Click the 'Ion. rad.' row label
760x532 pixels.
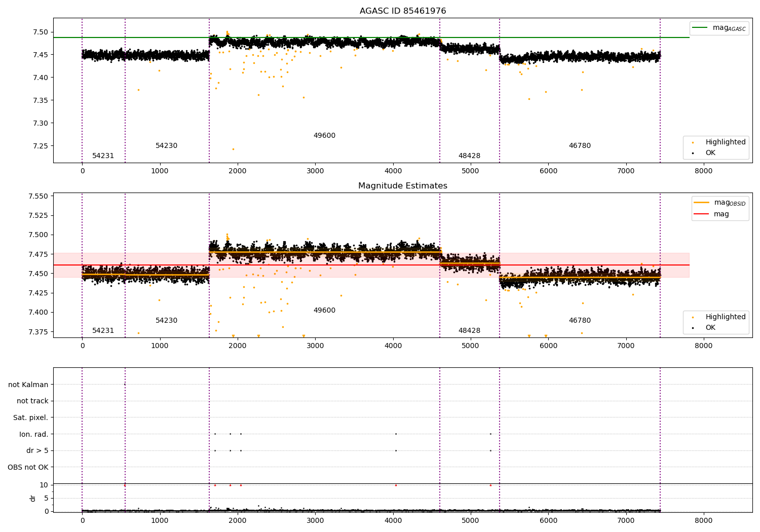click(34, 434)
